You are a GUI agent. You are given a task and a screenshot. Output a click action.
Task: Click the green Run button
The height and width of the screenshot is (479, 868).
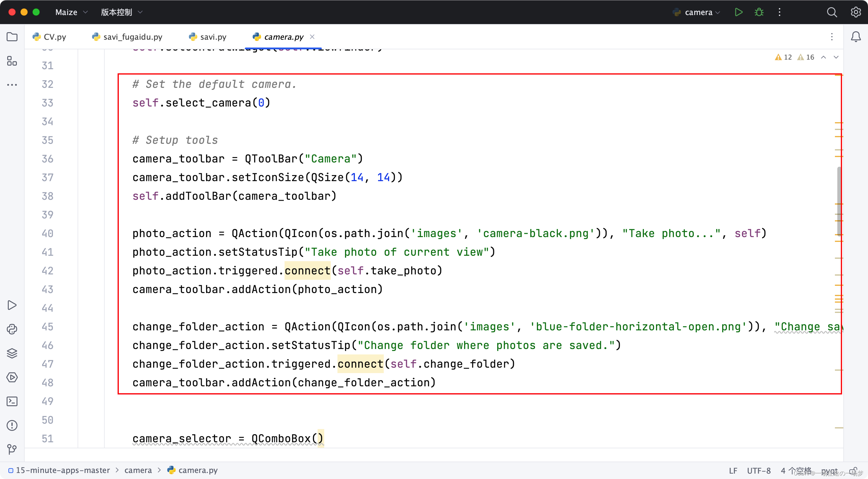[738, 12]
